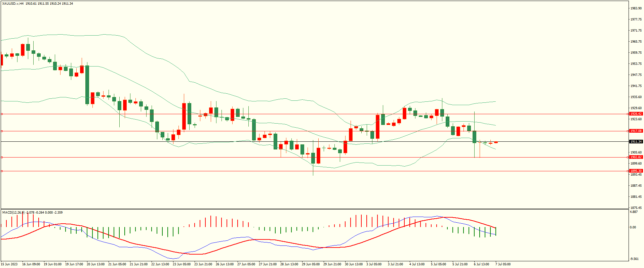Select the left handle of the 1902.82 line
The image size is (644, 268).
(2, 157)
